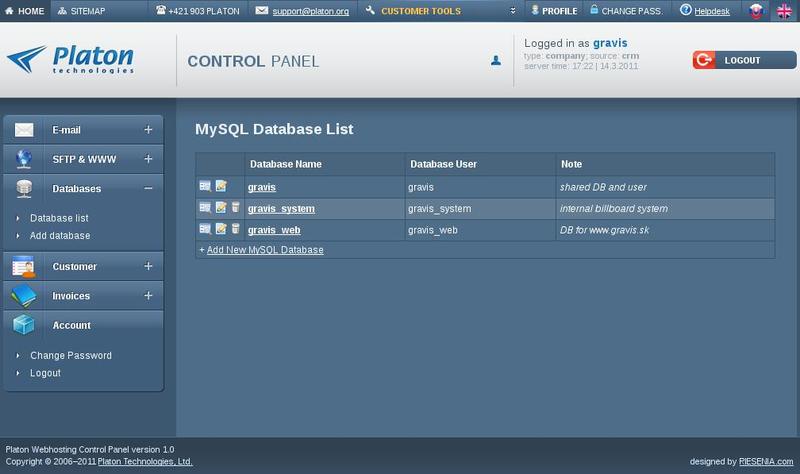Click the Database Name column header

pos(286,164)
